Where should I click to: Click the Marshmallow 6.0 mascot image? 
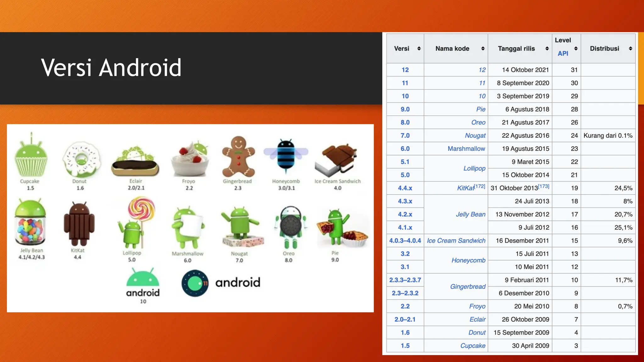188,228
